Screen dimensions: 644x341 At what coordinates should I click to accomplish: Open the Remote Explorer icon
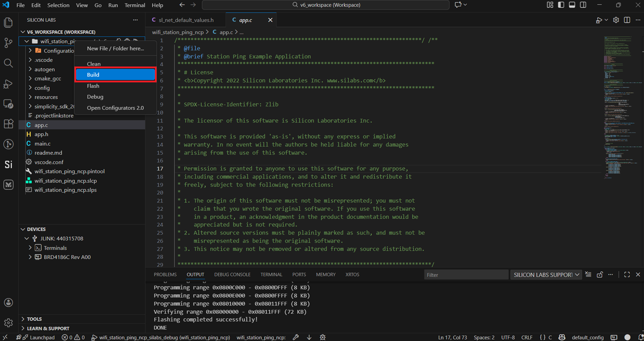[x=8, y=104]
